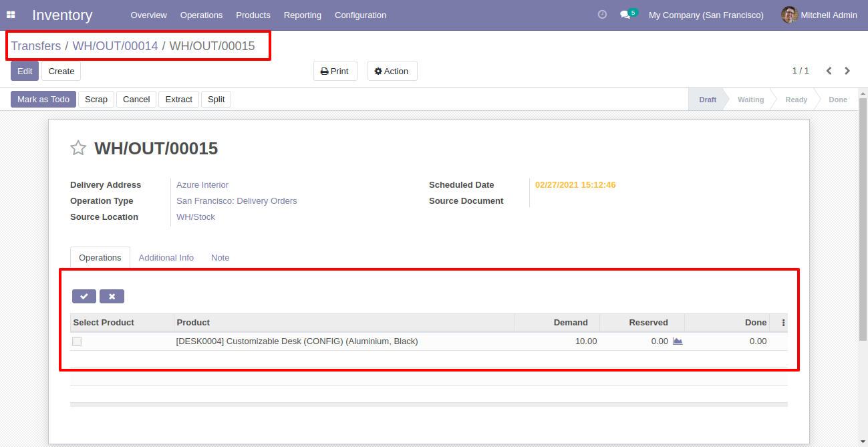Open Azure Interior delivery address link

click(202, 184)
